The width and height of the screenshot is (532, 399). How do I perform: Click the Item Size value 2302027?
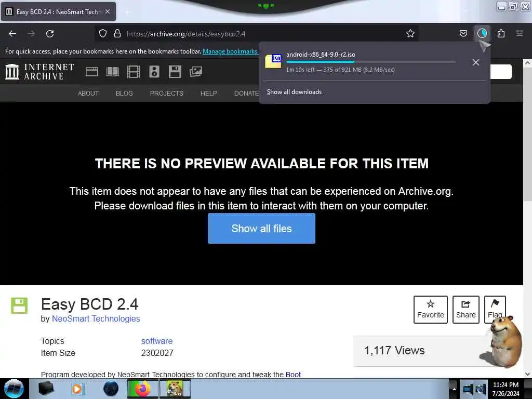coord(157,353)
